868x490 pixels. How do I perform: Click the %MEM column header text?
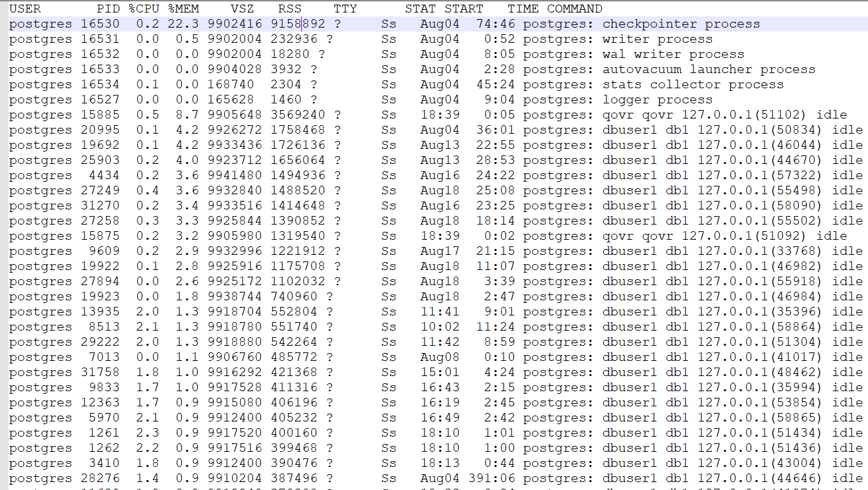pyautogui.click(x=183, y=9)
